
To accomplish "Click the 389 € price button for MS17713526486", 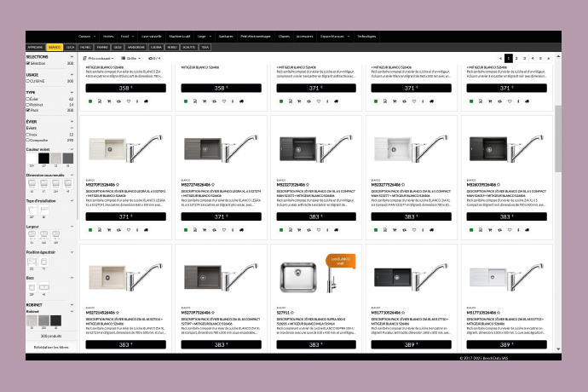I will [x=507, y=344].
